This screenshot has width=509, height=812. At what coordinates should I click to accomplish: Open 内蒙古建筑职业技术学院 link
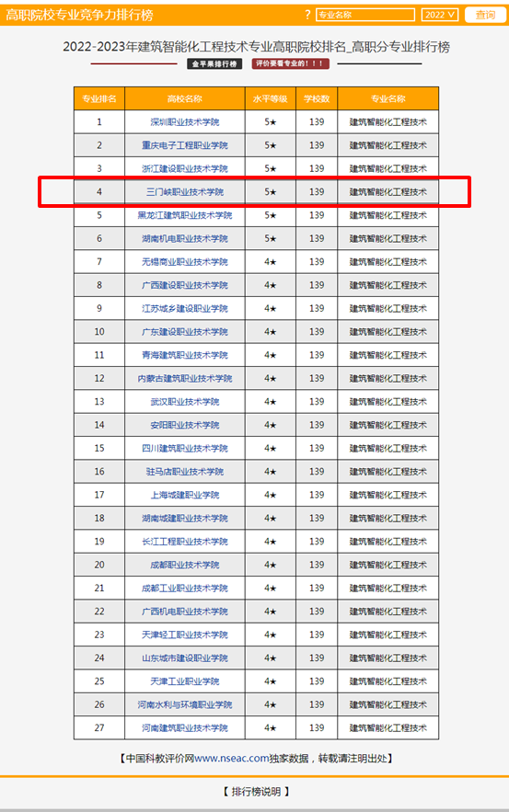coord(184,379)
